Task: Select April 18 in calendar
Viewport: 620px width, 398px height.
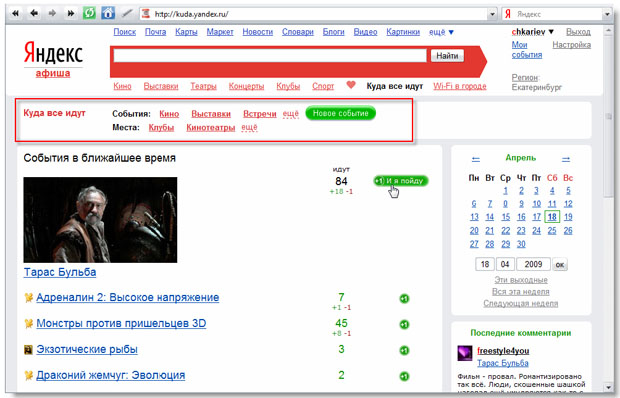Action: pyautogui.click(x=552, y=217)
